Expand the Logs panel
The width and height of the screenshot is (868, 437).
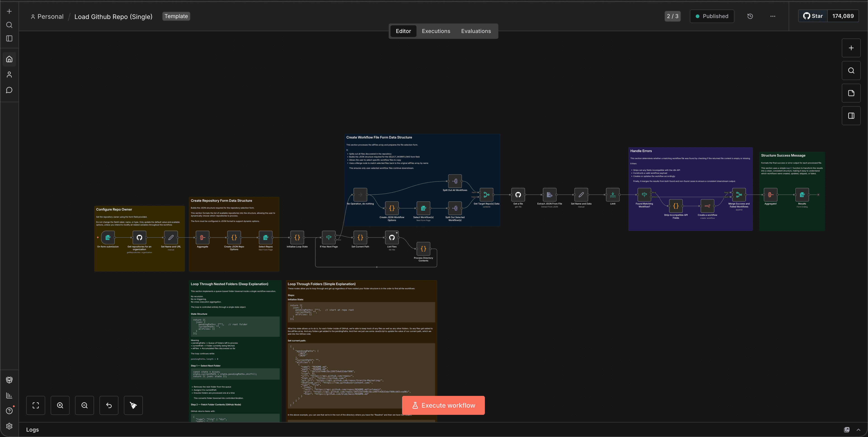point(858,430)
